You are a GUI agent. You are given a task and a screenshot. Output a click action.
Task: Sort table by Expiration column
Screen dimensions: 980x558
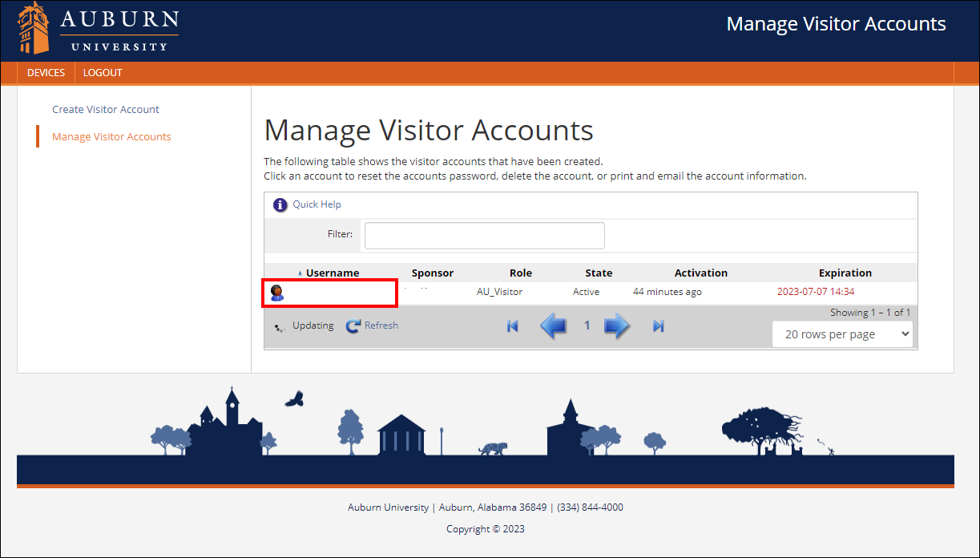point(845,273)
